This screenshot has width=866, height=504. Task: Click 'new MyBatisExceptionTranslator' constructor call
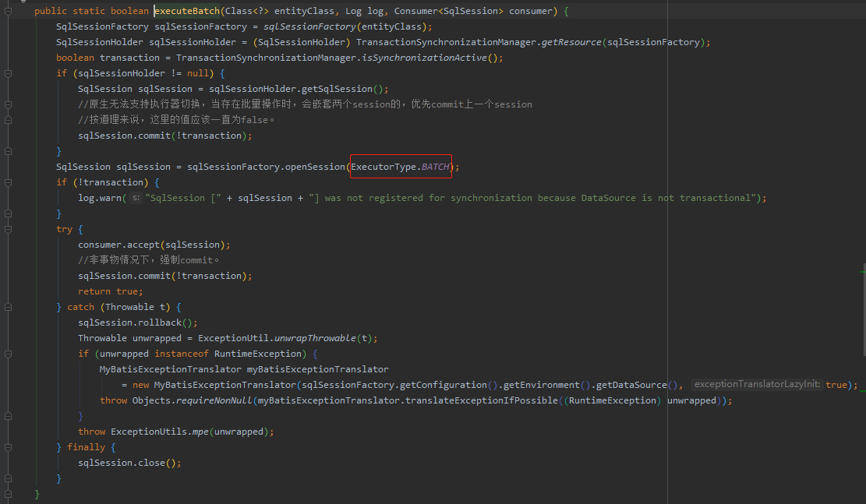tap(214, 385)
